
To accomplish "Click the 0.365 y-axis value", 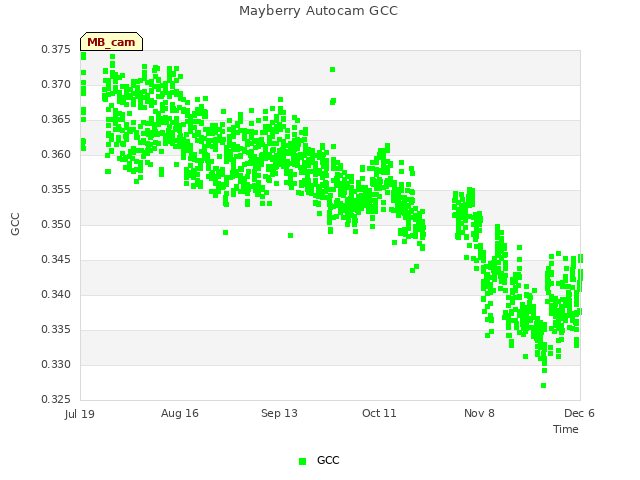I will click(56, 120).
